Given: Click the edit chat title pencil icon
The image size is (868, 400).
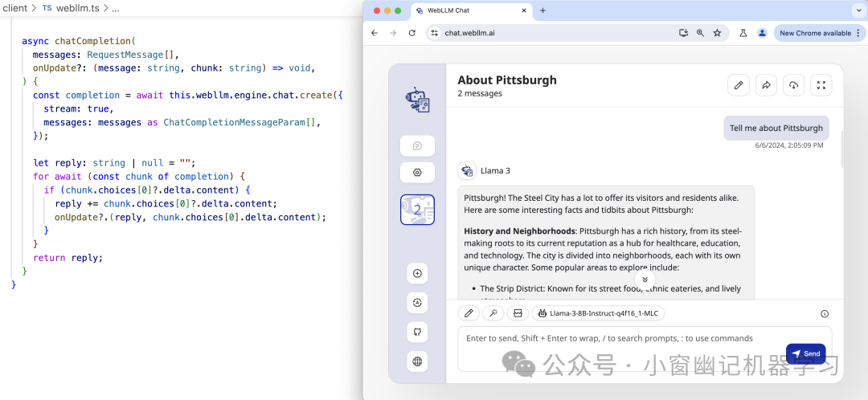Looking at the screenshot, I should (738, 85).
